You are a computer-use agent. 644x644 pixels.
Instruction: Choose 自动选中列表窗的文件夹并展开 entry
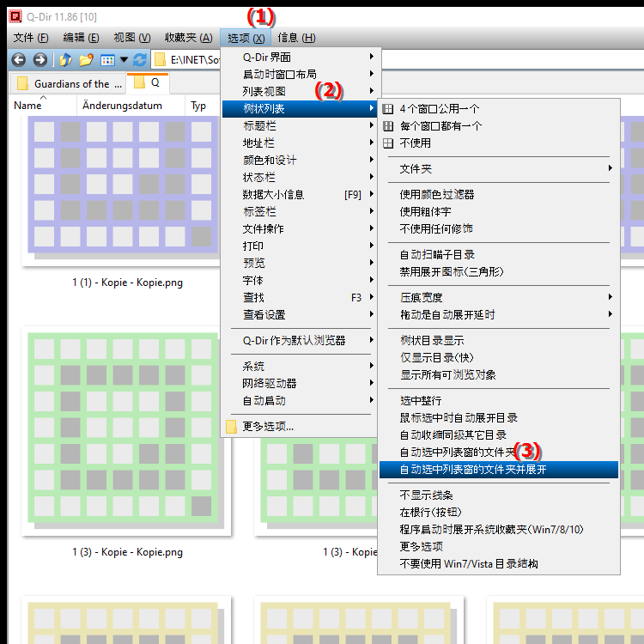click(x=499, y=470)
